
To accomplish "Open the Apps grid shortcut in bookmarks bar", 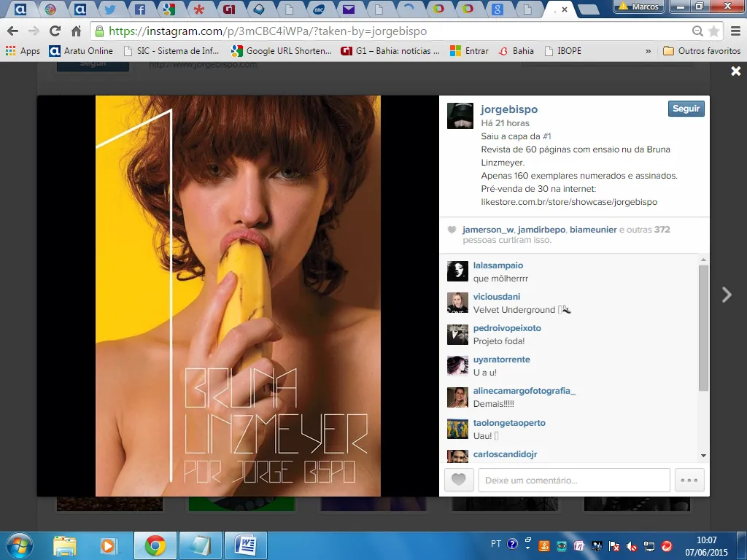I will [x=23, y=50].
